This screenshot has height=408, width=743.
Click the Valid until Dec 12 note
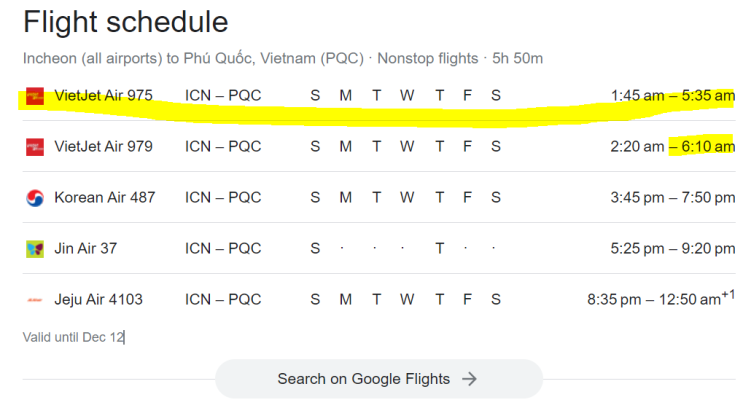(73, 338)
